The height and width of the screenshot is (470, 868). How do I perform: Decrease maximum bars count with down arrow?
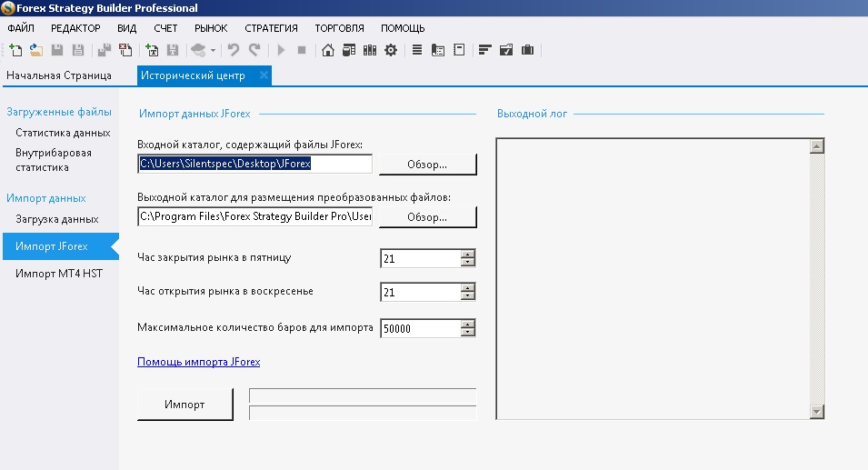point(468,332)
